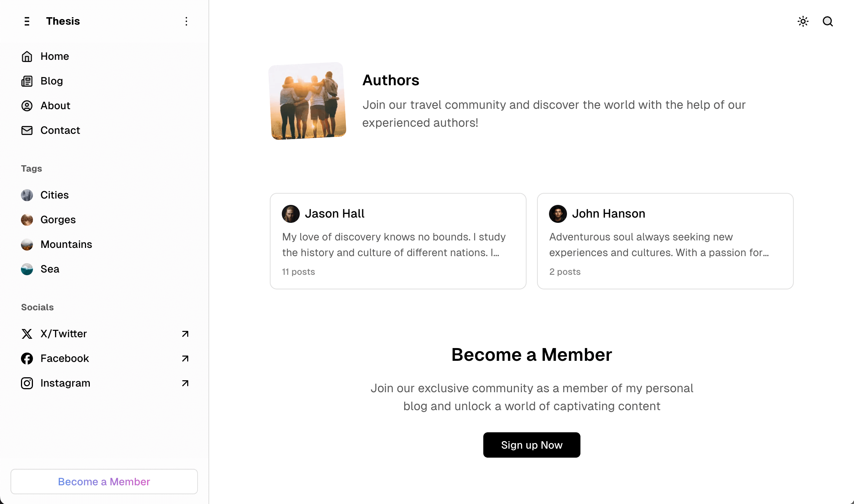Viewport: 854px width, 504px height.
Task: Select the Blog menu item
Action: [x=51, y=81]
